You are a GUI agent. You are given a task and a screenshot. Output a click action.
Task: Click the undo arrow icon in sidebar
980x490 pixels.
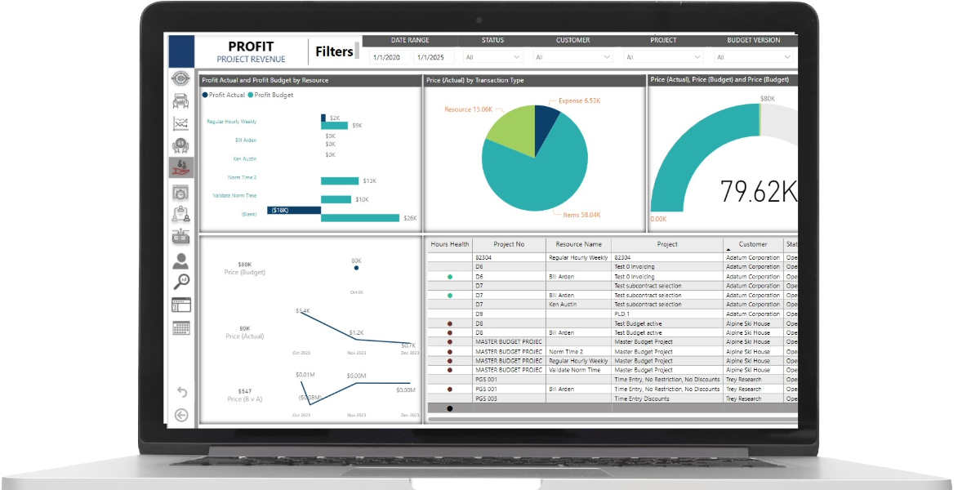(x=181, y=392)
